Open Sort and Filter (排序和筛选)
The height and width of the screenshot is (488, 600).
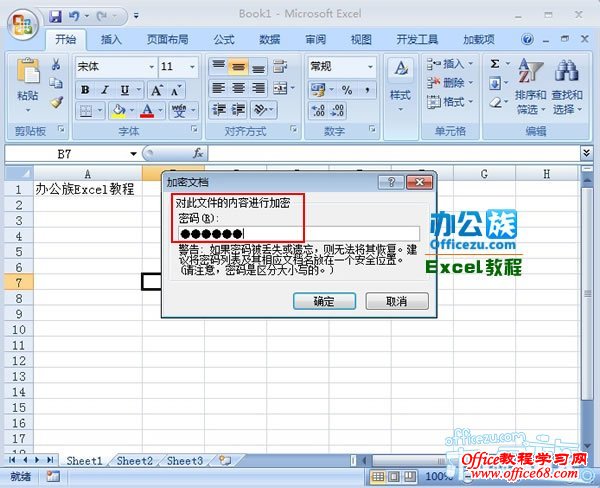point(530,87)
